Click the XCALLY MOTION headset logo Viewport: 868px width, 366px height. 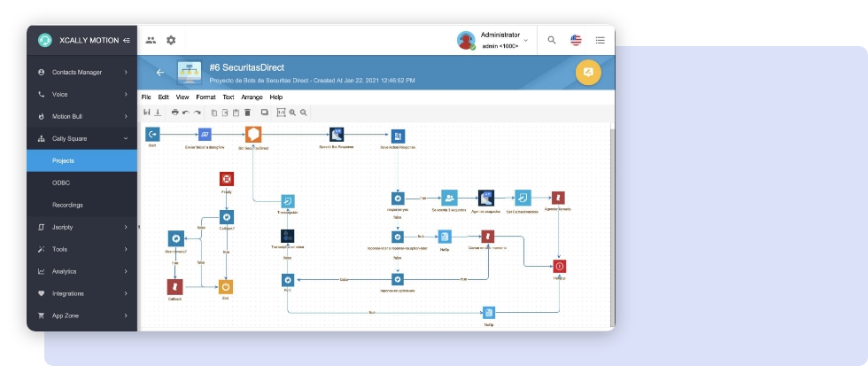click(45, 40)
